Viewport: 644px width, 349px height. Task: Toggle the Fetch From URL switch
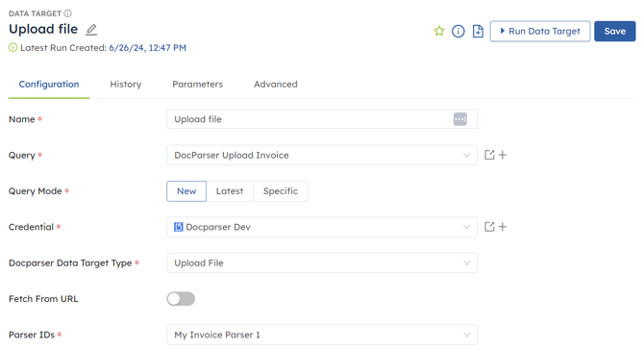point(181,299)
